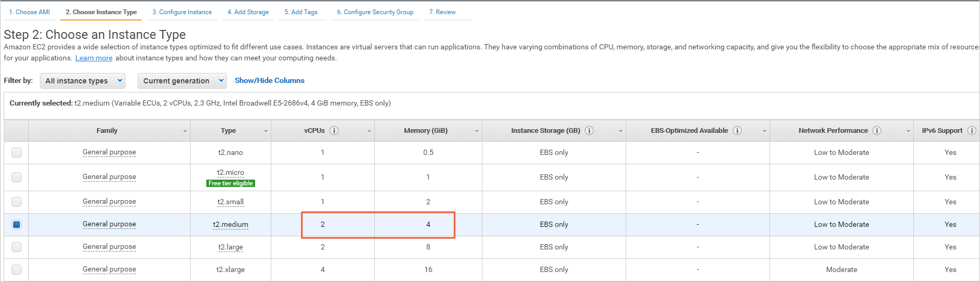Select the t2.micro instance checkbox
The image size is (980, 282).
click(x=17, y=177)
